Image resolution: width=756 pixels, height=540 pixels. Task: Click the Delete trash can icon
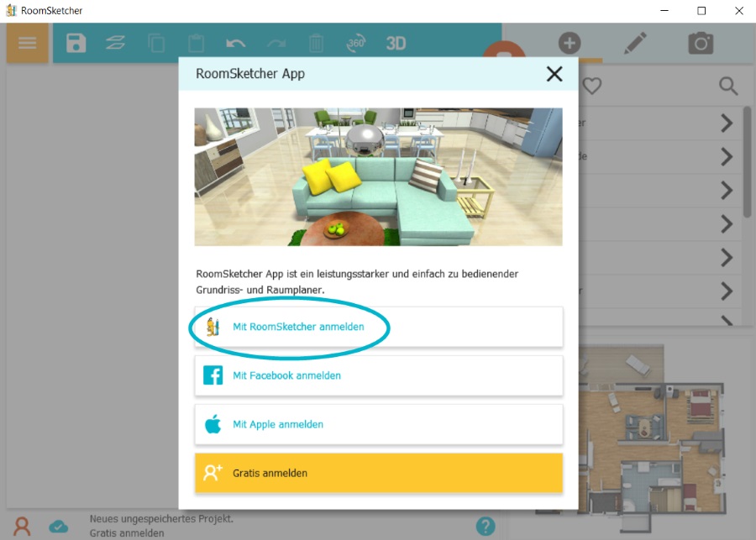click(316, 44)
